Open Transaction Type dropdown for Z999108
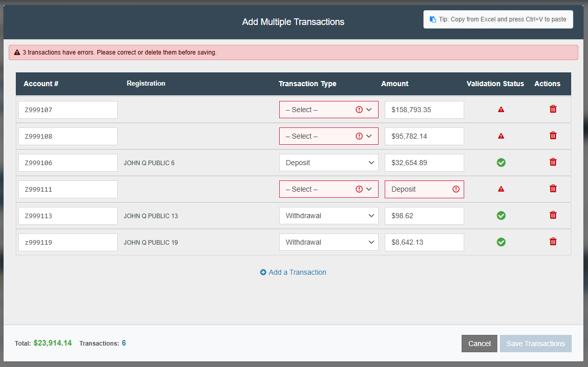The image size is (588, 367). tap(329, 136)
